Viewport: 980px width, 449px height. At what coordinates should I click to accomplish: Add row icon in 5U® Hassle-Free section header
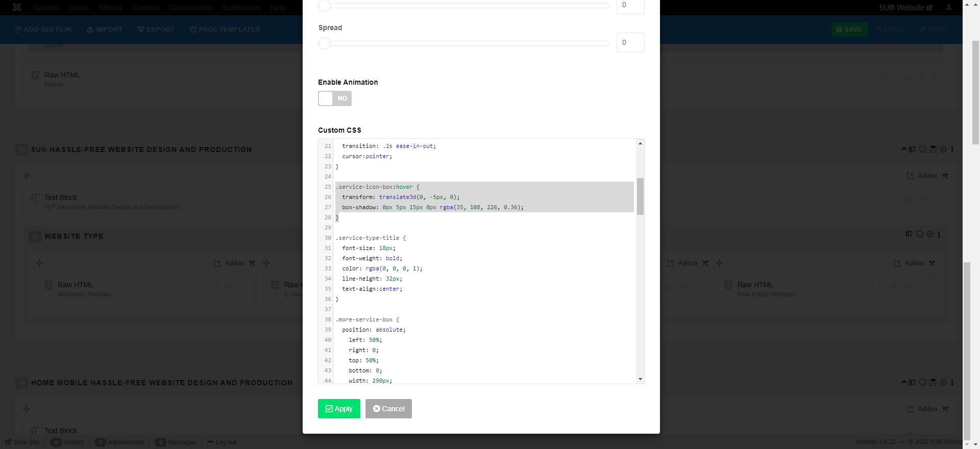pyautogui.click(x=912, y=149)
